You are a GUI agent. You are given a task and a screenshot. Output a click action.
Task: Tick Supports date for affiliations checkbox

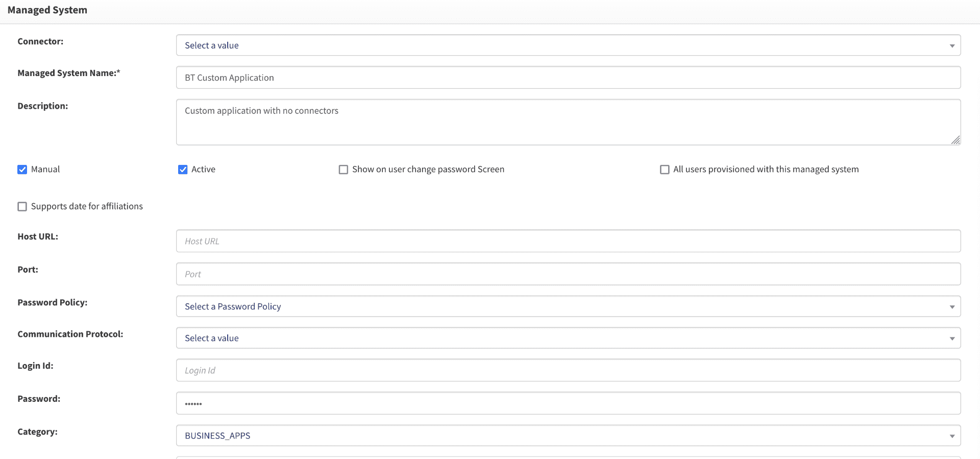point(22,207)
